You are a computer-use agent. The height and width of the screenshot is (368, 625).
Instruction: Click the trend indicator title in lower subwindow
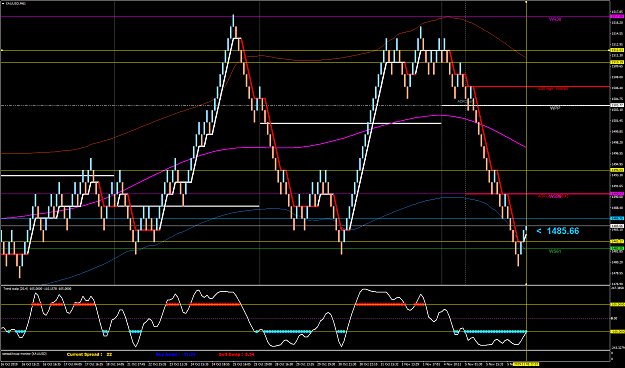[37, 288]
